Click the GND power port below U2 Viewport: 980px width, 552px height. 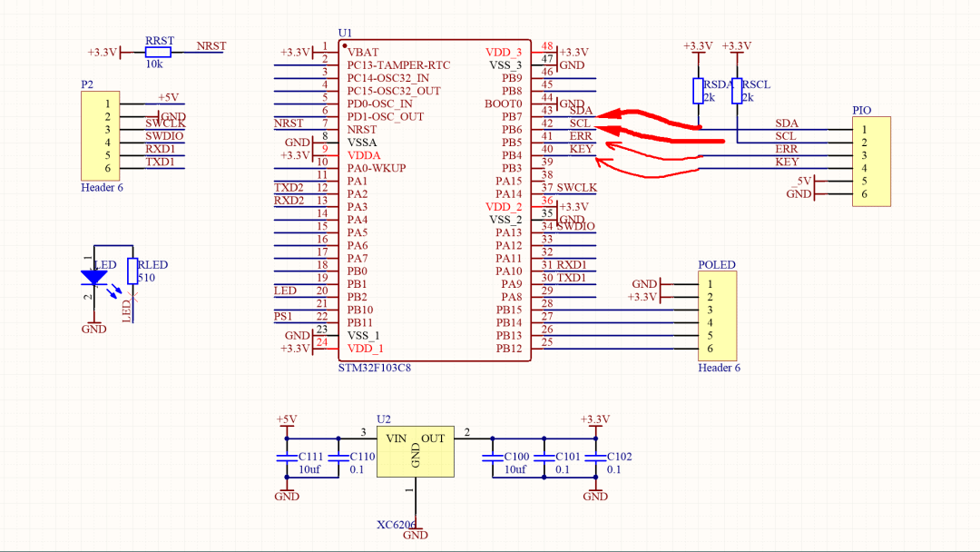pos(415,533)
